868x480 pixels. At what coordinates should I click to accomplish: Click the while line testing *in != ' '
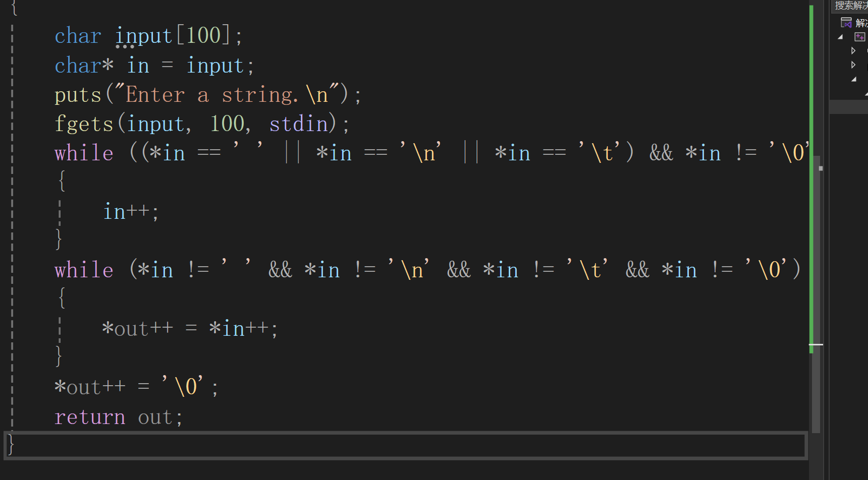[427, 270]
